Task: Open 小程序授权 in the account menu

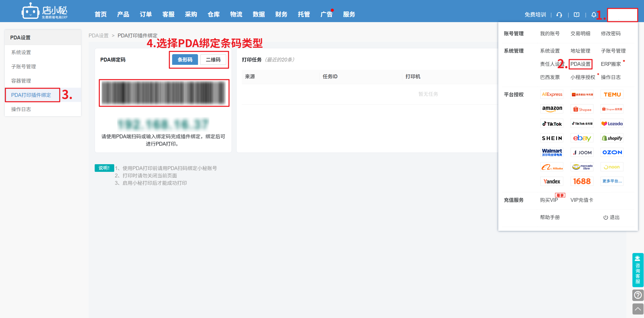Action: point(583,77)
